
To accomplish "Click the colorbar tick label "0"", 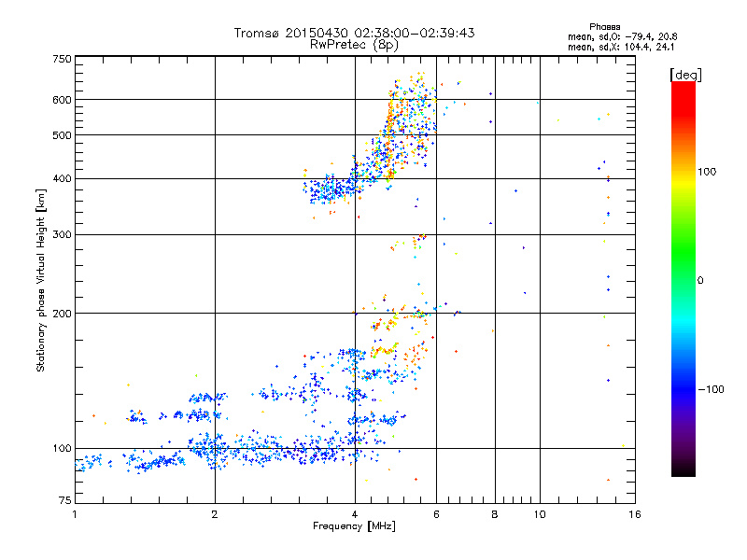I will pos(700,281).
